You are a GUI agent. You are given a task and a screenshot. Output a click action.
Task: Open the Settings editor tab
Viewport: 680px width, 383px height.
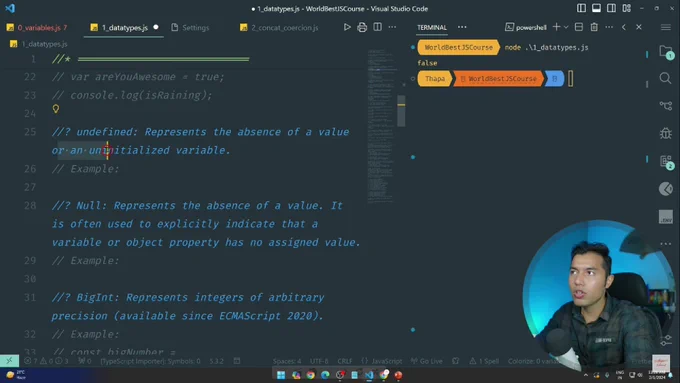(x=190, y=27)
